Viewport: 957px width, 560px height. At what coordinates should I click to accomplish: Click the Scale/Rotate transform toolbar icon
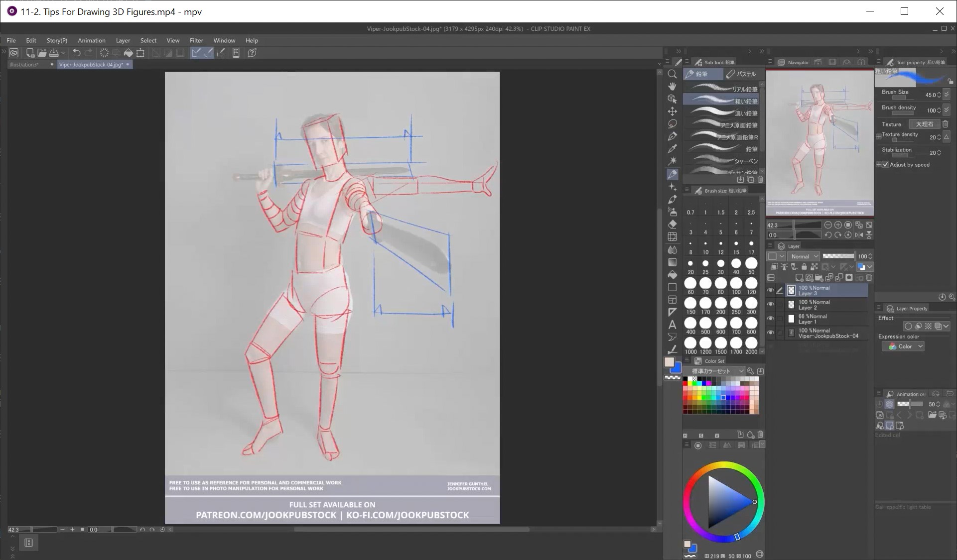click(x=140, y=53)
